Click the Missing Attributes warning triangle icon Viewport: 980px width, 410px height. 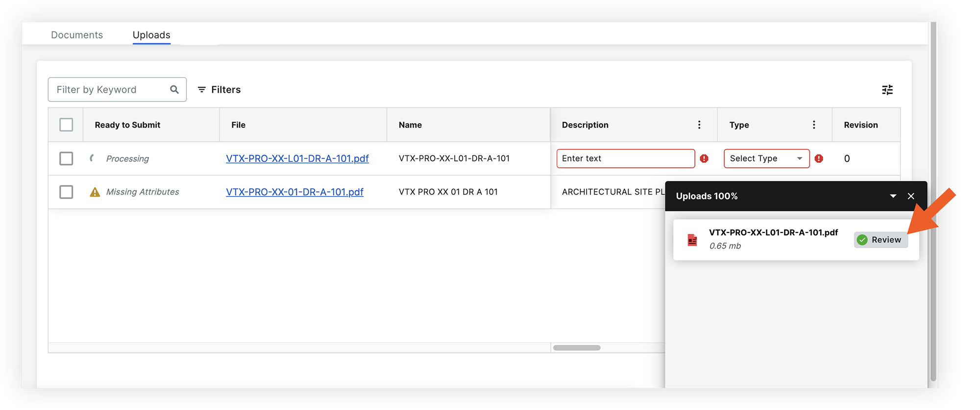95,192
